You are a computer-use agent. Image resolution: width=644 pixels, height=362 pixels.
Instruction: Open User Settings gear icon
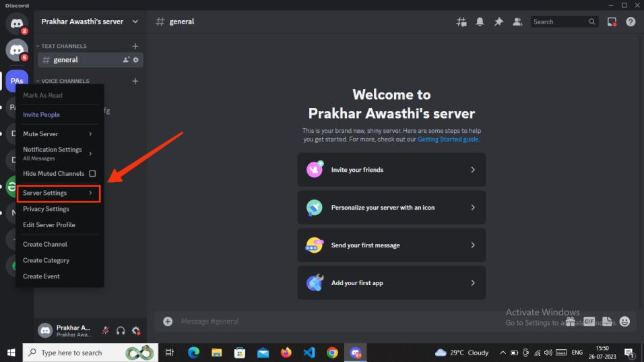point(136,330)
